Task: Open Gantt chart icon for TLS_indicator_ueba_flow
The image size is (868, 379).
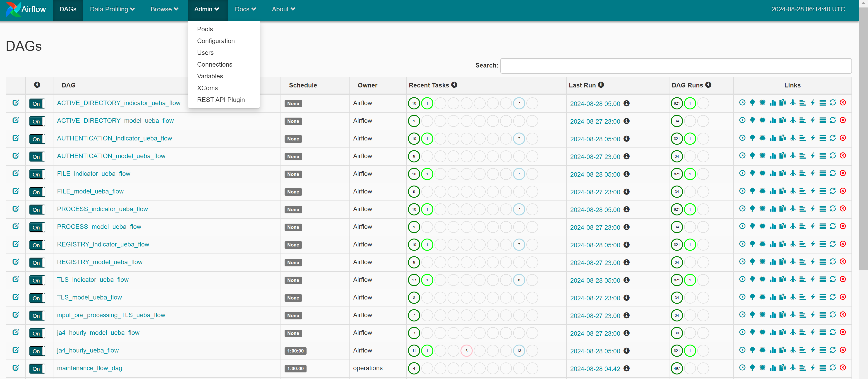Action: pyautogui.click(x=803, y=279)
